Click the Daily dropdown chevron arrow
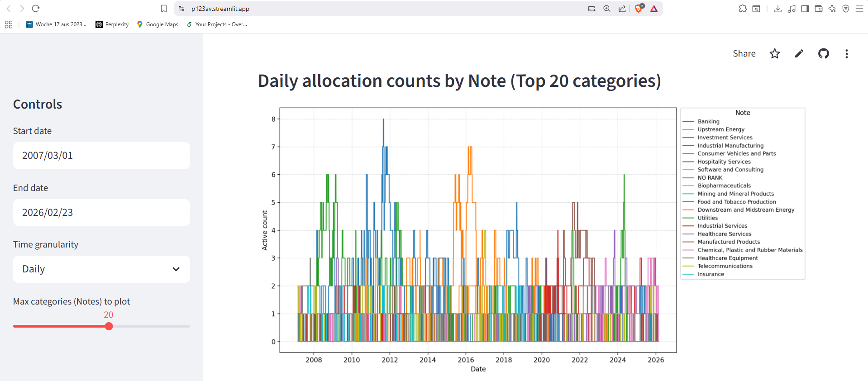 (176, 269)
